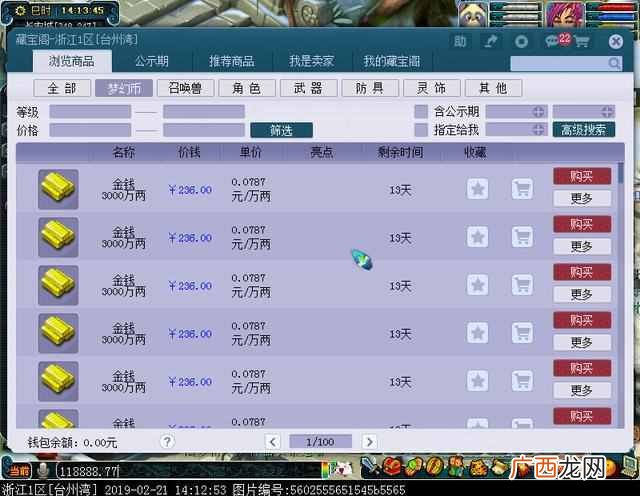Image resolution: width=640 pixels, height=496 pixels.
Task: Open the gear settings icon in 藏宝阁 header
Action: [521, 41]
